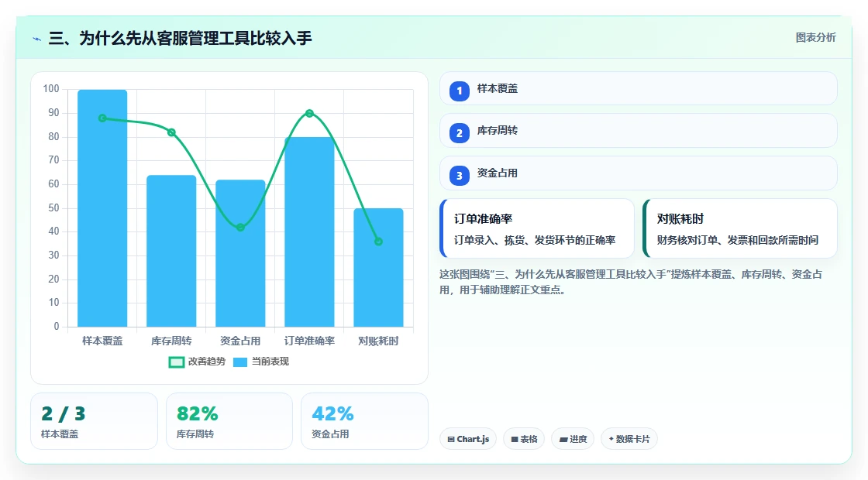This screenshot has height=480, width=868.
Task: Select the 资金占用 list row
Action: (x=639, y=173)
